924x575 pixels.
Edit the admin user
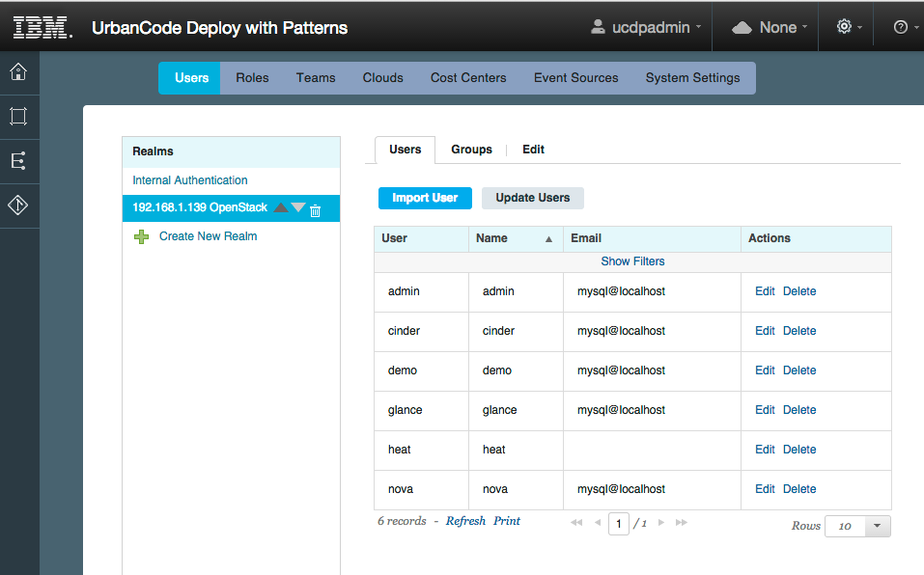(x=765, y=291)
